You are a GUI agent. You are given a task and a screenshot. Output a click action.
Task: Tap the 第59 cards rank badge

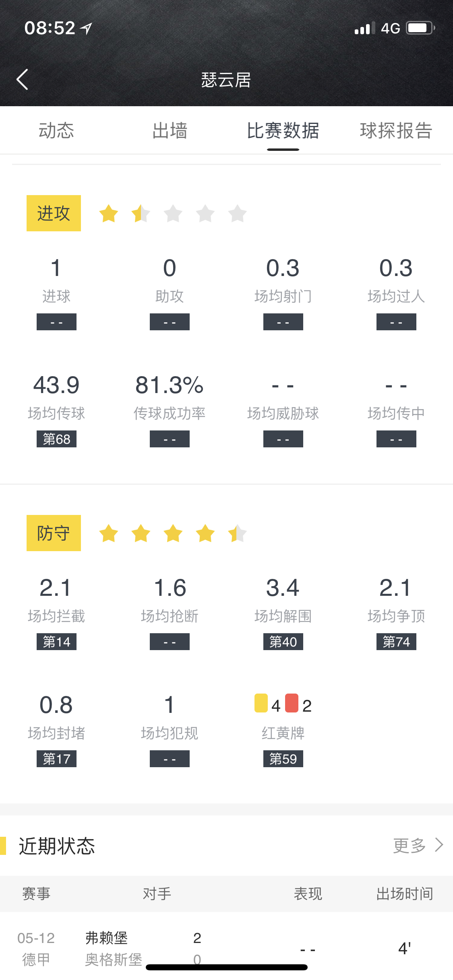[283, 759]
